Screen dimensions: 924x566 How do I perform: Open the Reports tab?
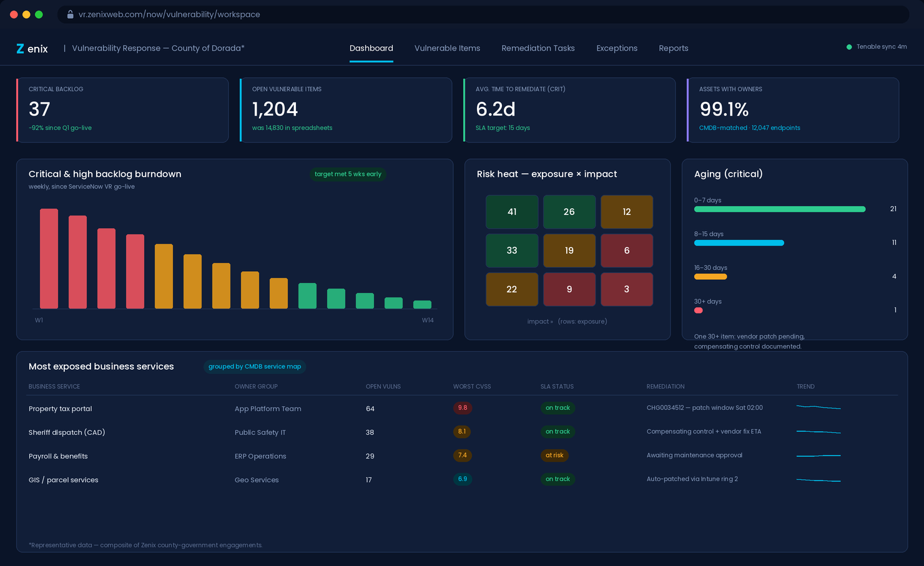click(674, 48)
